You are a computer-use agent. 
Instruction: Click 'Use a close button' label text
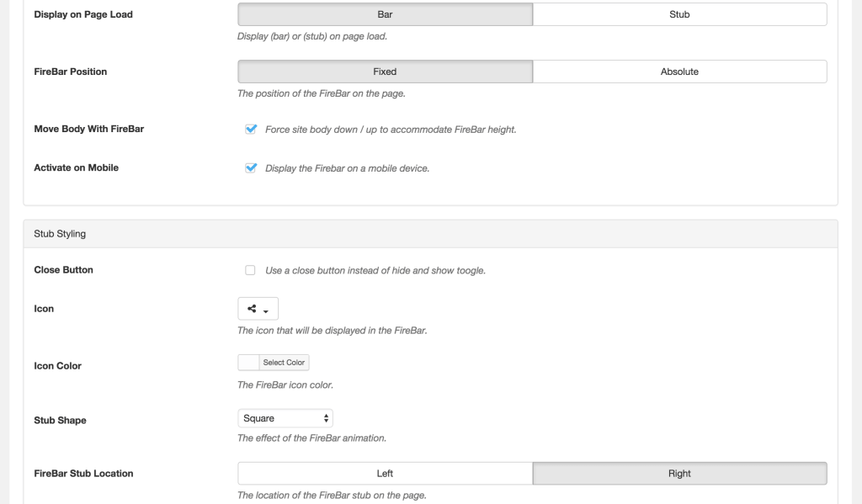375,271
